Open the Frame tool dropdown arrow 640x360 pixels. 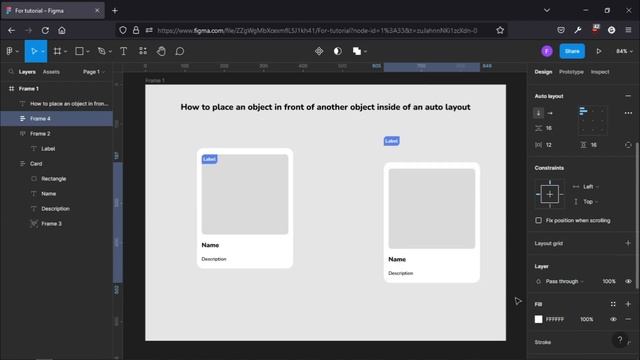tap(65, 51)
